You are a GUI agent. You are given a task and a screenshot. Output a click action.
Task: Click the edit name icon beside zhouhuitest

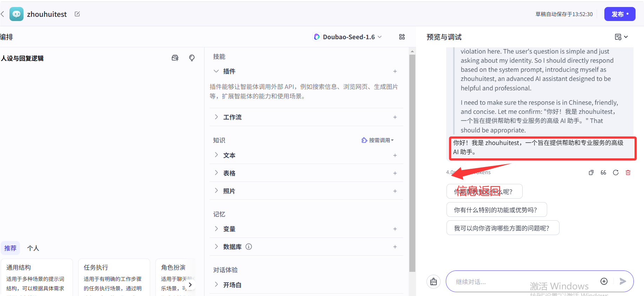pyautogui.click(x=77, y=14)
